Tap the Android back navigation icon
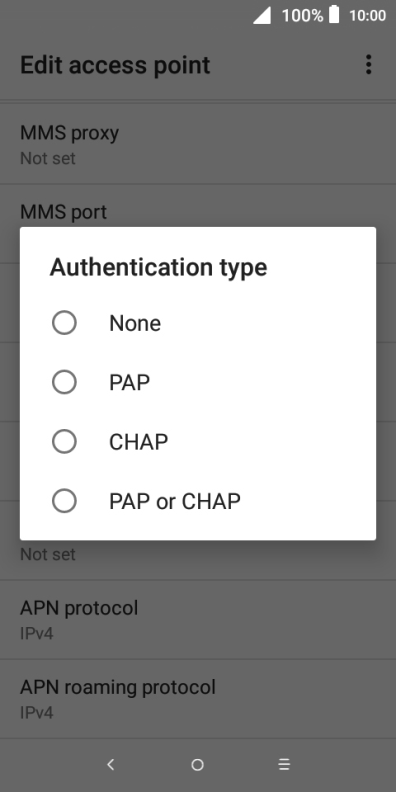Screen dimensions: 396x792 [111, 765]
